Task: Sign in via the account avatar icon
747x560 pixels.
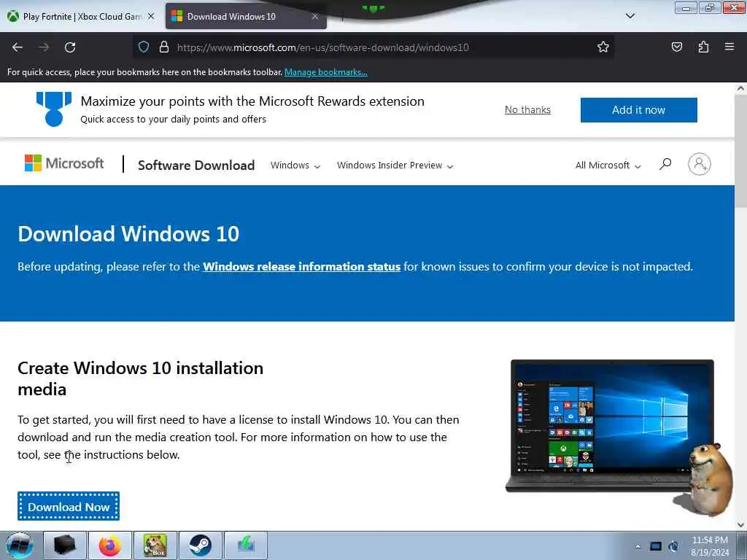Action: tap(699, 164)
